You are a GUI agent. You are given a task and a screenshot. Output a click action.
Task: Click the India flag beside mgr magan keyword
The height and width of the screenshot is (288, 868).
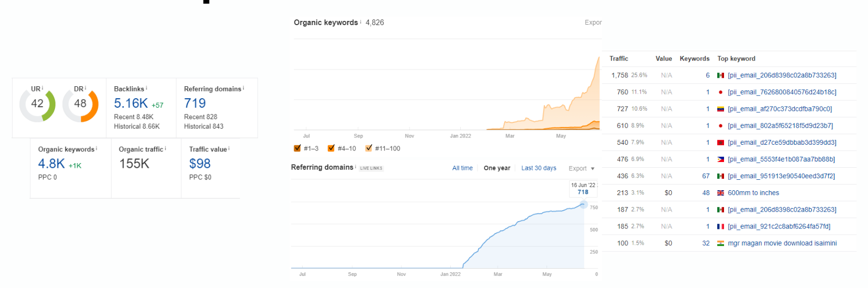coord(720,243)
